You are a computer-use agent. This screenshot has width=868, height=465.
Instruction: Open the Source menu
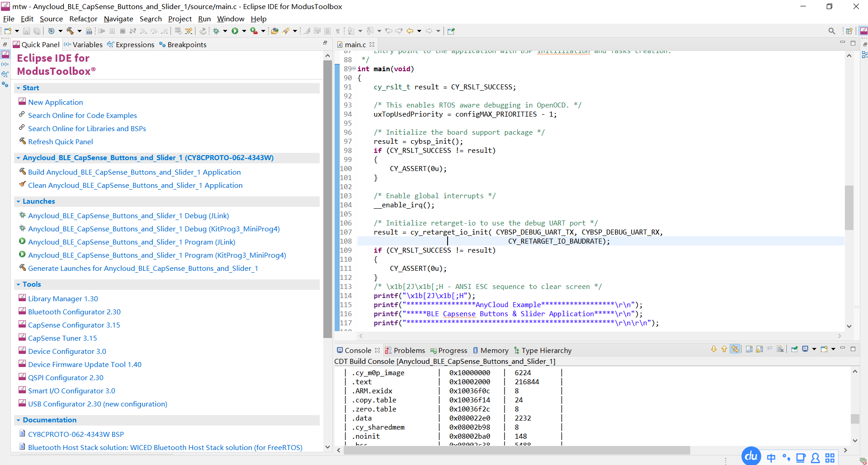[x=51, y=19]
